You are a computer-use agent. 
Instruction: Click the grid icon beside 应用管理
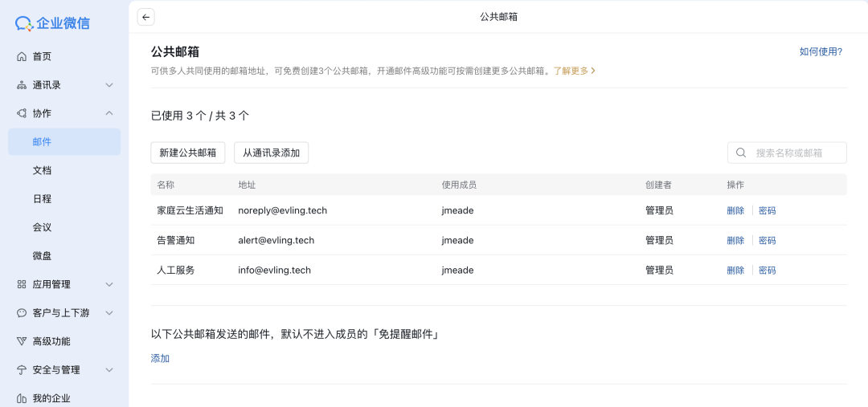(22, 284)
